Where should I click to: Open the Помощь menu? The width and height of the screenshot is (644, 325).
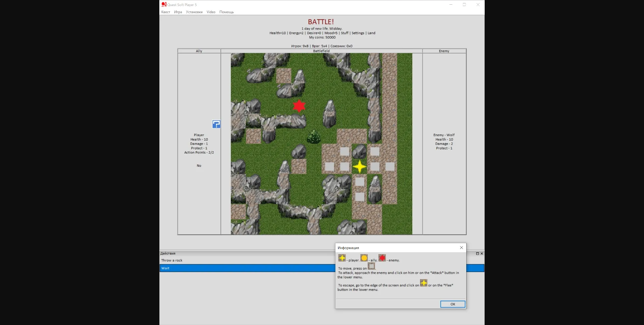pos(226,12)
